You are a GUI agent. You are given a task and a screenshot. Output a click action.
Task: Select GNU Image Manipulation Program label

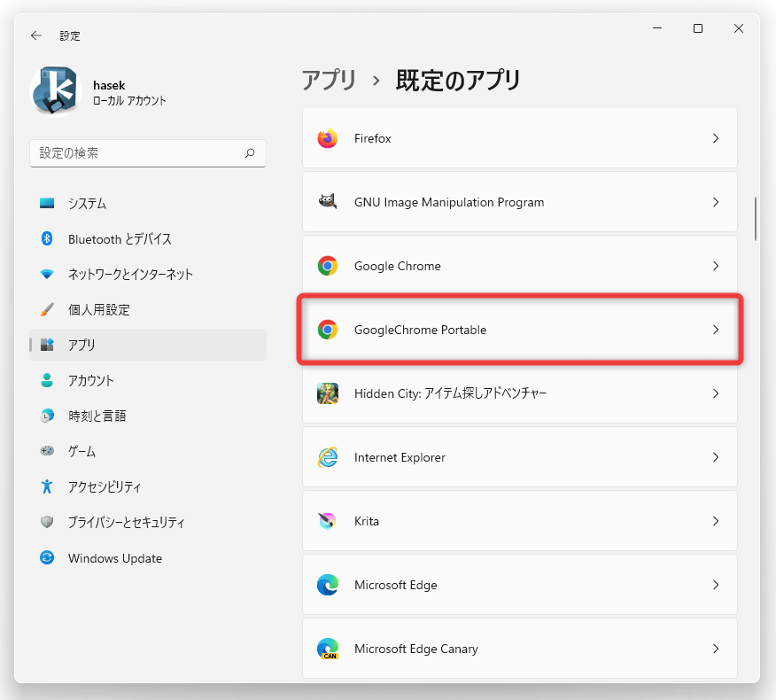click(449, 203)
